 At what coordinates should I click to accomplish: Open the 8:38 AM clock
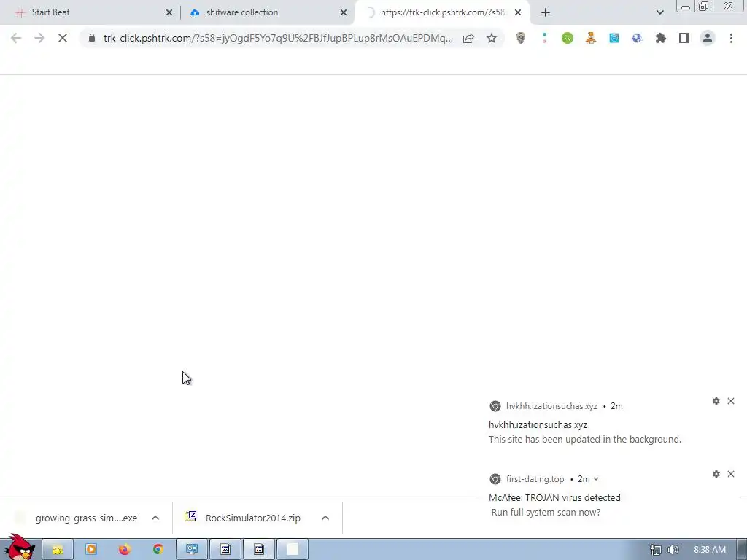tap(710, 550)
